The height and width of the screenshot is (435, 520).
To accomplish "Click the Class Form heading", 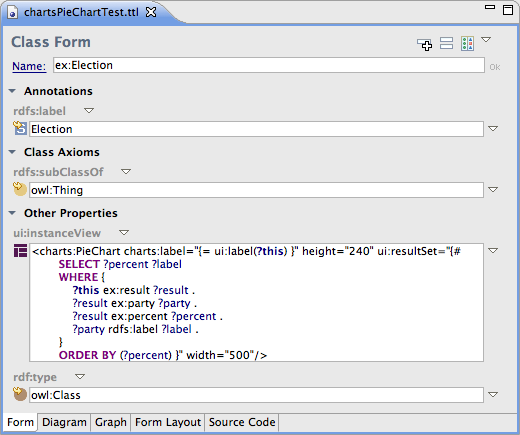I will tap(51, 42).
